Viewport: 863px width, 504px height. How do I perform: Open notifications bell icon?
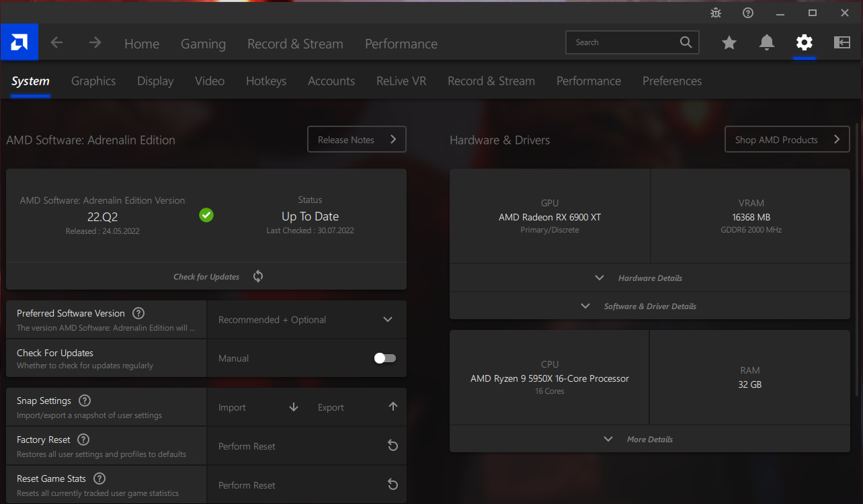(x=767, y=42)
